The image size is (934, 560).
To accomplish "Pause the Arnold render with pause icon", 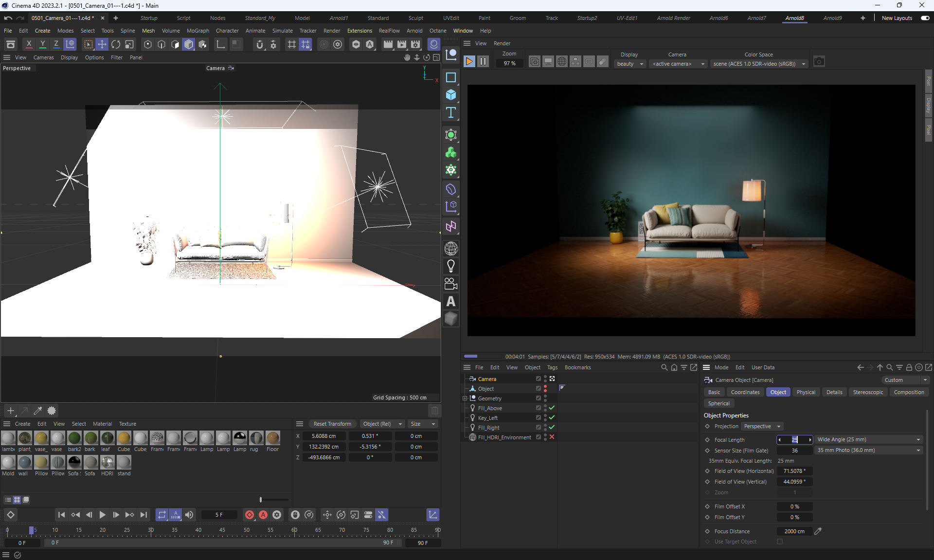I will 483,62.
